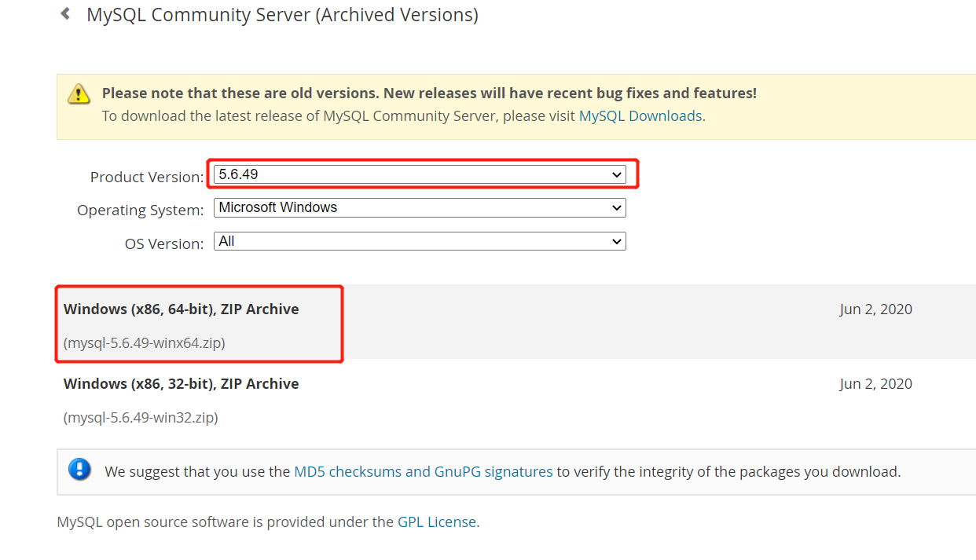Click MySQL Community Server (Archived Versions) heading
Image resolution: width=976 pixels, height=560 pixels.
click(282, 15)
